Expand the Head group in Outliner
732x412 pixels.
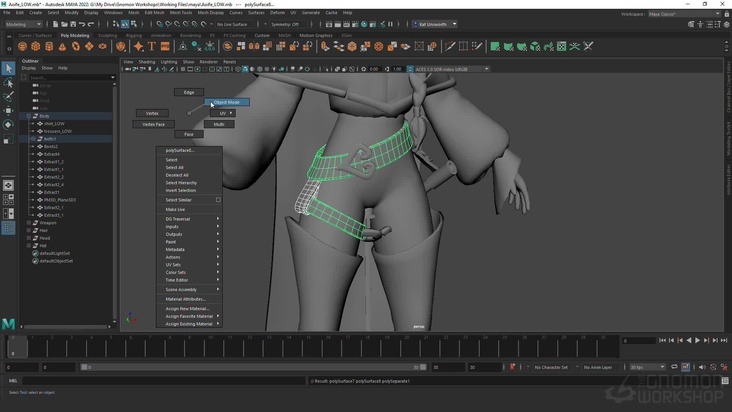(x=29, y=238)
